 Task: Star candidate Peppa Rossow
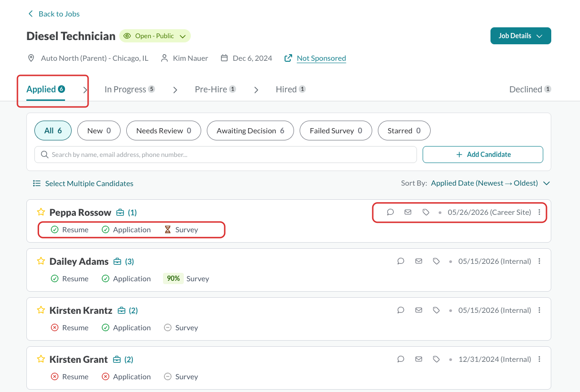(41, 212)
